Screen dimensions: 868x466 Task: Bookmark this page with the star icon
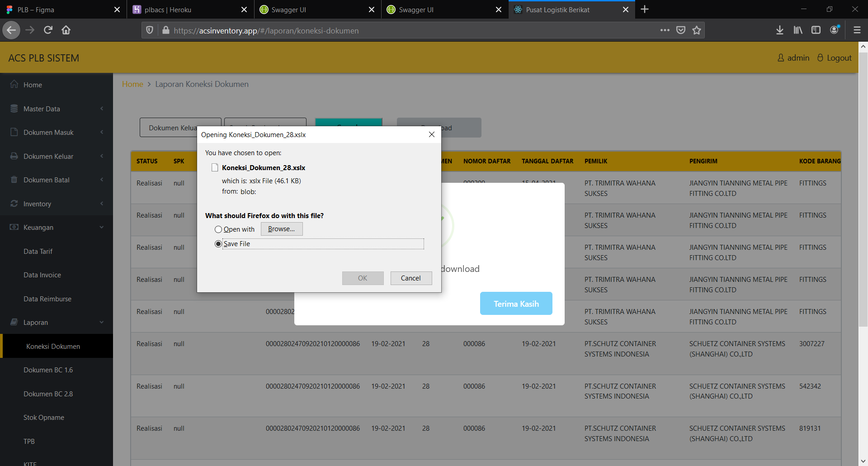click(x=697, y=30)
